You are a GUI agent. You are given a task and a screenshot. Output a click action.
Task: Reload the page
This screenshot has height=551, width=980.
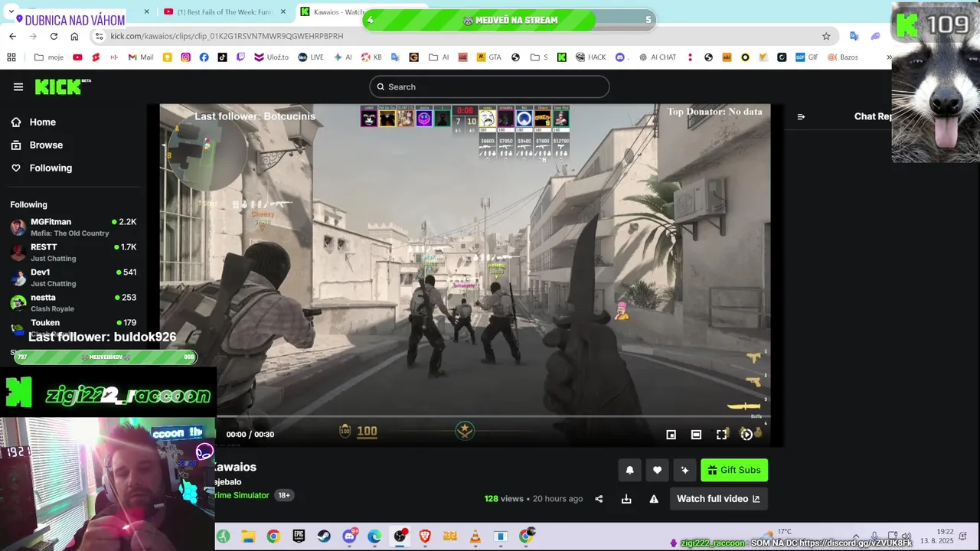pyautogui.click(x=54, y=36)
